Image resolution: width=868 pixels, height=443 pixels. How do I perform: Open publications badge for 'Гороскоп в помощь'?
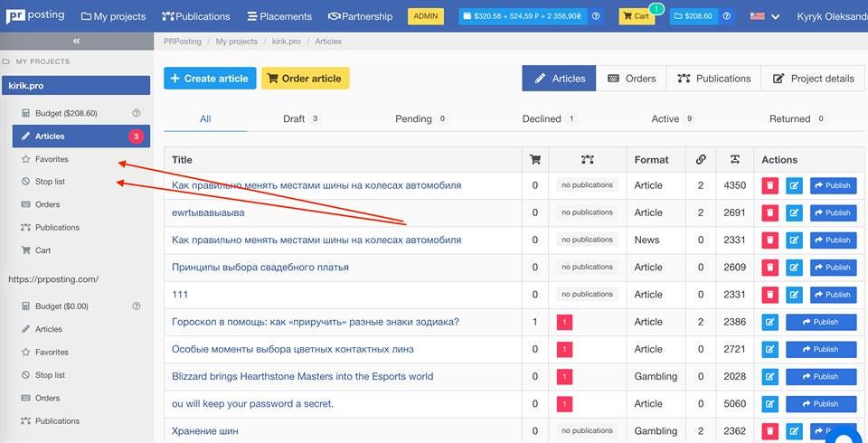point(564,322)
